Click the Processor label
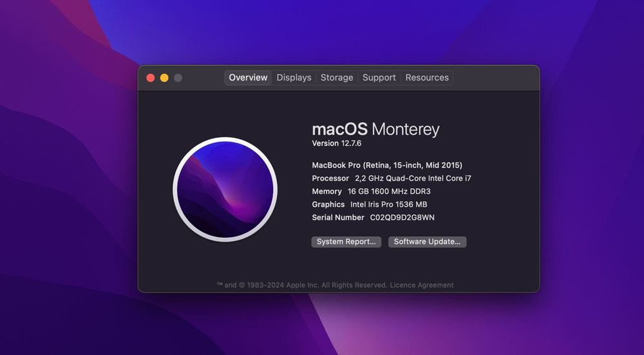The width and height of the screenshot is (644, 355). click(x=330, y=178)
